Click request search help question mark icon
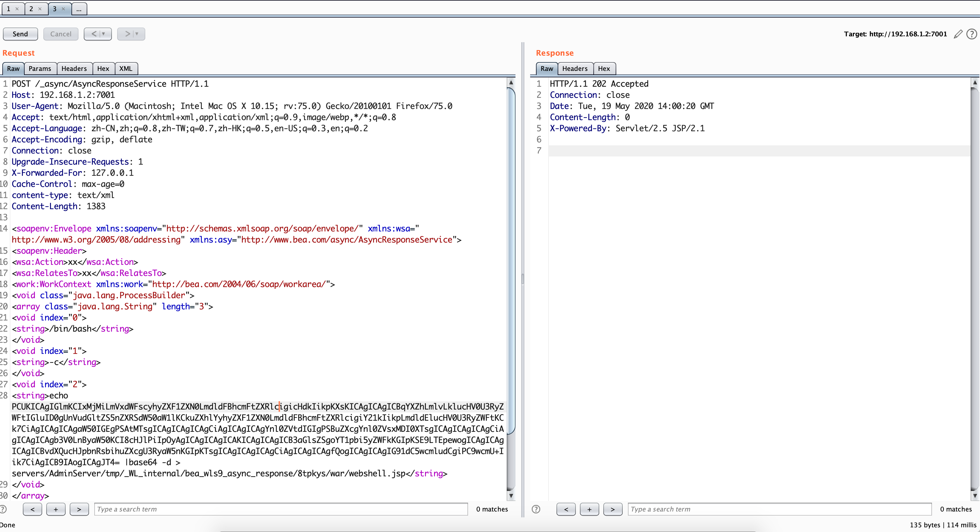 3,509
